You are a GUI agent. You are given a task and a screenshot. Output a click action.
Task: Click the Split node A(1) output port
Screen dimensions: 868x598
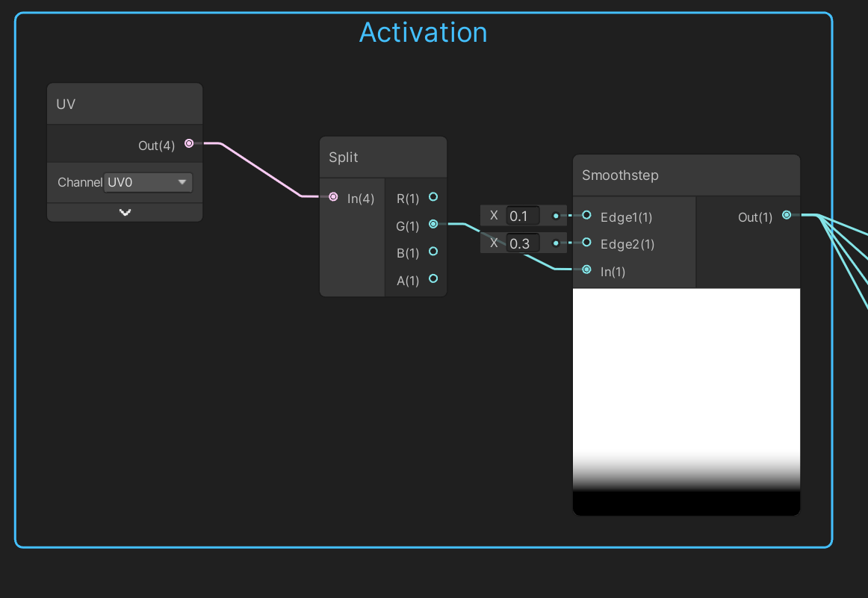[433, 278]
